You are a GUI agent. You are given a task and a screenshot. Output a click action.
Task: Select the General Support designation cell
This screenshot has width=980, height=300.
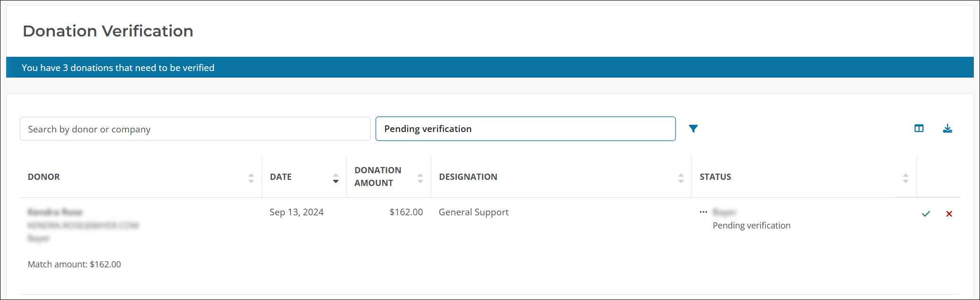[473, 212]
